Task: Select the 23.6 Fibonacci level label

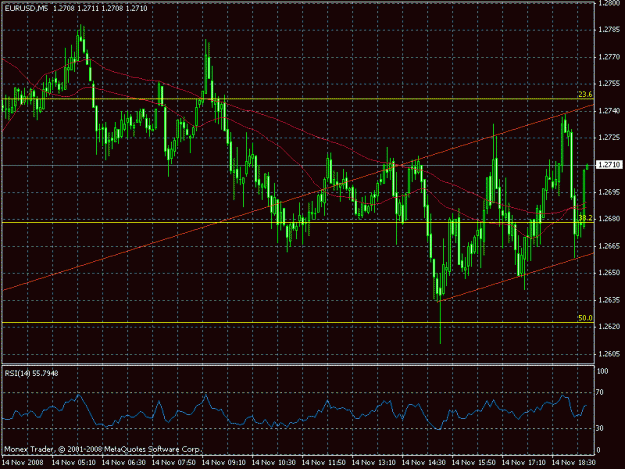Action: click(x=585, y=94)
